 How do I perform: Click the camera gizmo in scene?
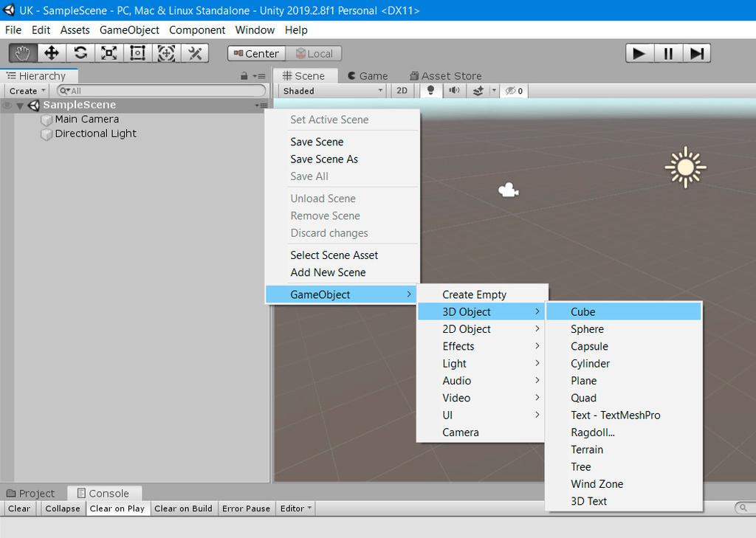click(508, 190)
